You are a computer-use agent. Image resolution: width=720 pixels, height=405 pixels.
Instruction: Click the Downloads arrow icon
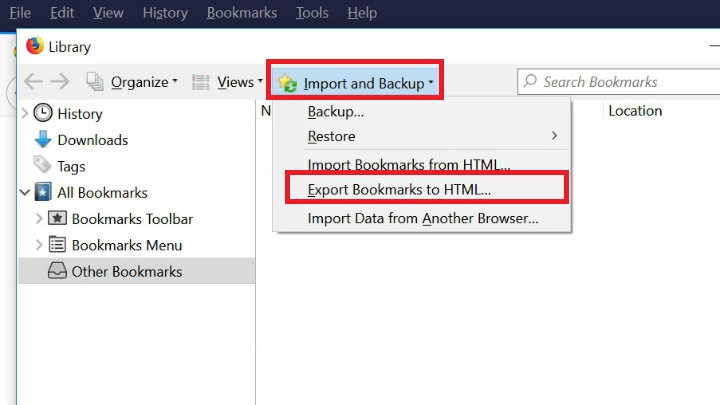(x=43, y=139)
